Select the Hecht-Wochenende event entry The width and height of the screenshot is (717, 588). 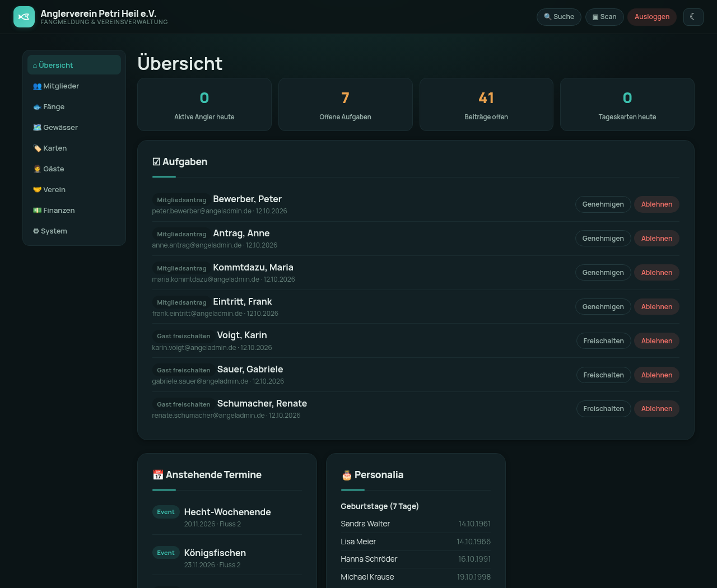[227, 517]
